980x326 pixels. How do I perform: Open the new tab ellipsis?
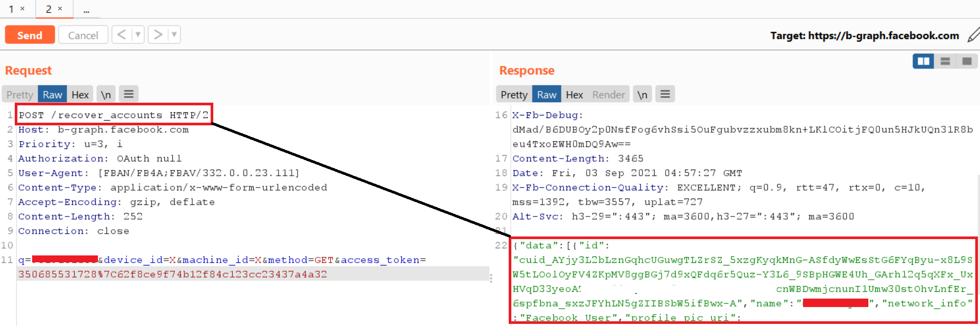pyautogui.click(x=86, y=10)
